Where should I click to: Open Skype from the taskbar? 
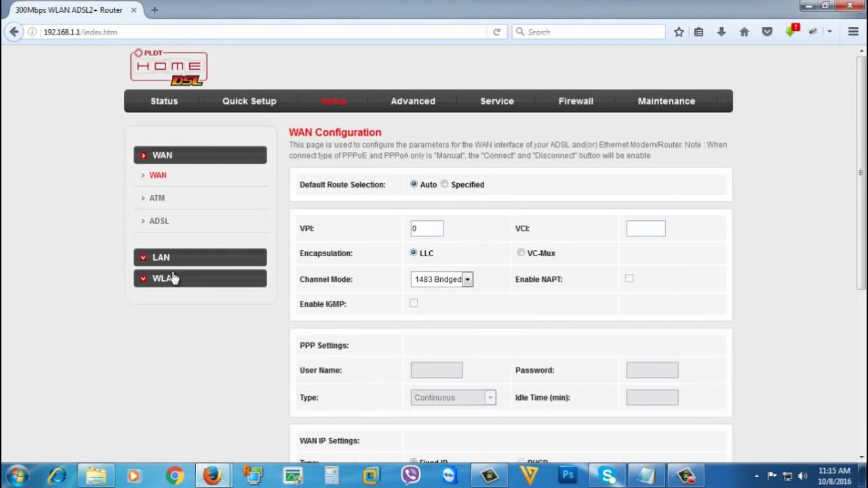[x=607, y=476]
